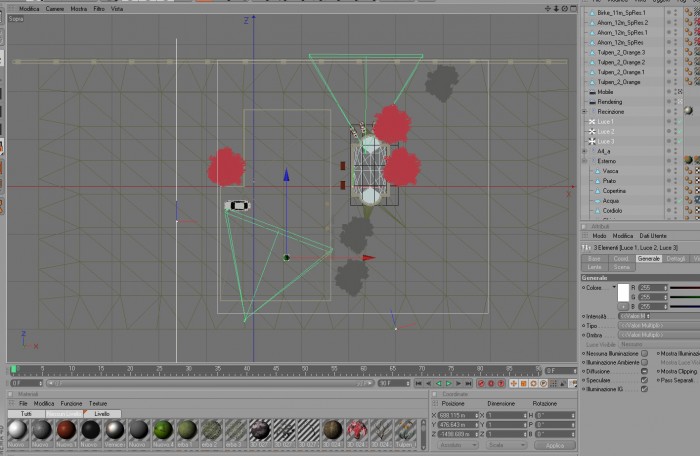
Task: Toggle the autokeying red button
Action: click(x=491, y=383)
